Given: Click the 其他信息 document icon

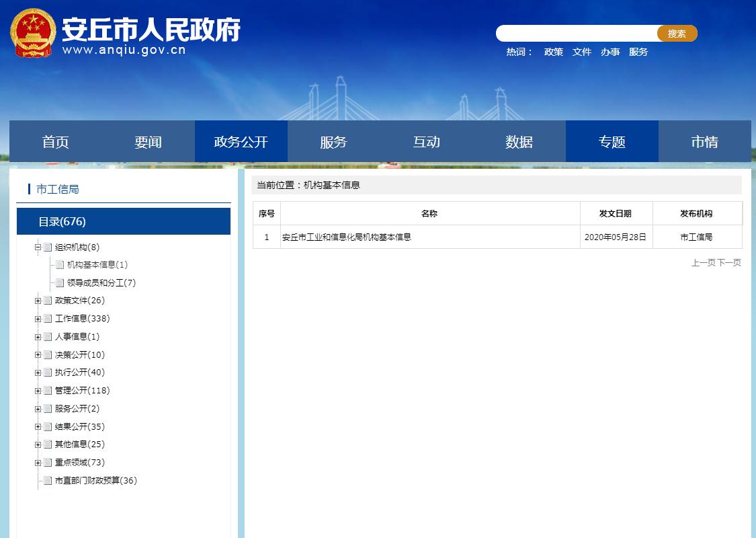Looking at the screenshot, I should point(48,445).
